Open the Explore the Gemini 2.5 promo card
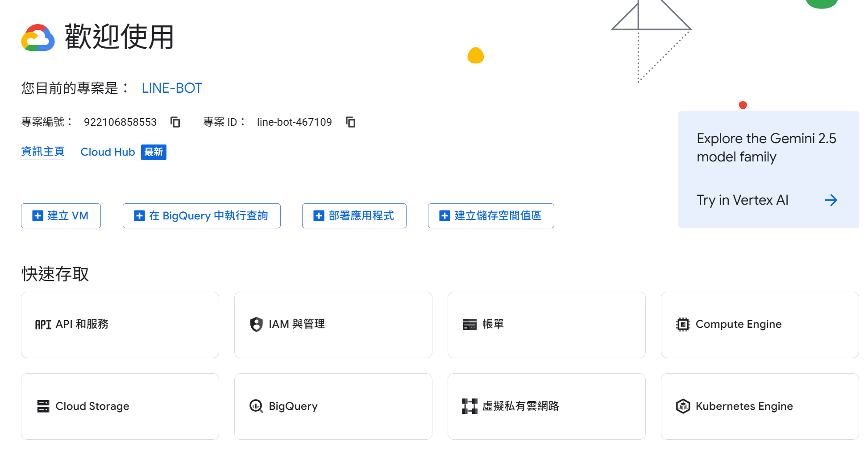 (x=766, y=148)
